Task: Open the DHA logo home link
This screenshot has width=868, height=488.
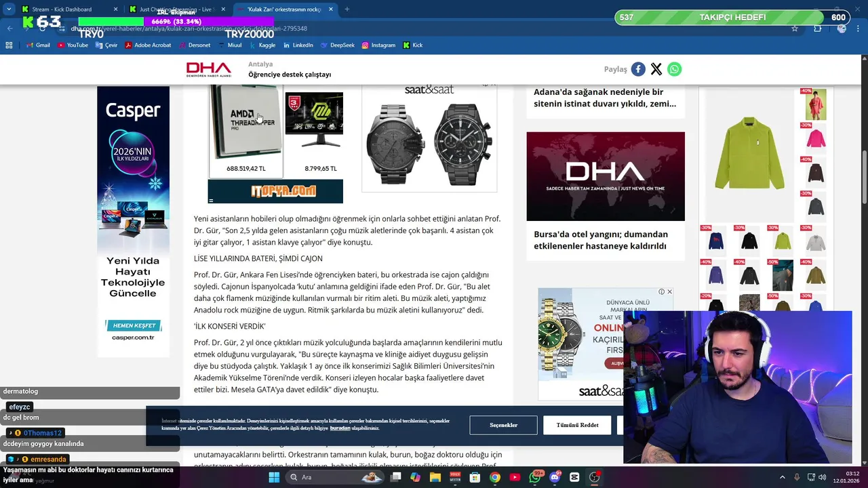Action: pos(209,70)
